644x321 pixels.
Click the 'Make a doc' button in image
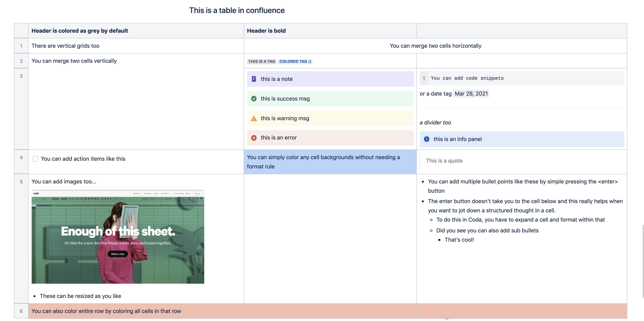click(118, 254)
